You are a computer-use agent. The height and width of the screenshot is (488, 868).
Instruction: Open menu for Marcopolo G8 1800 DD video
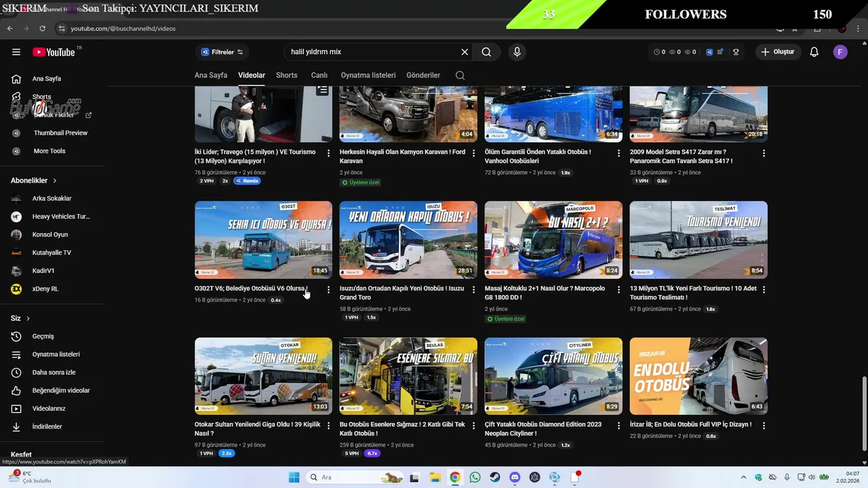coord(618,289)
